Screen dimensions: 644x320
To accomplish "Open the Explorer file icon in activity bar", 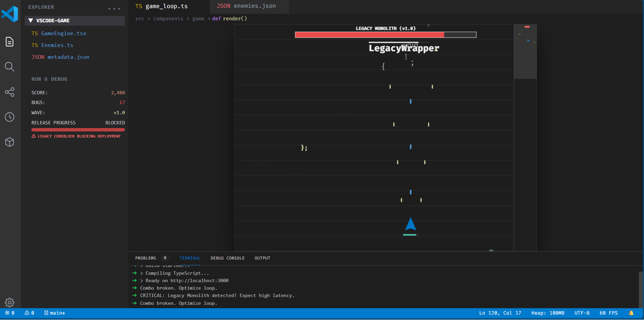I will pos(9,42).
